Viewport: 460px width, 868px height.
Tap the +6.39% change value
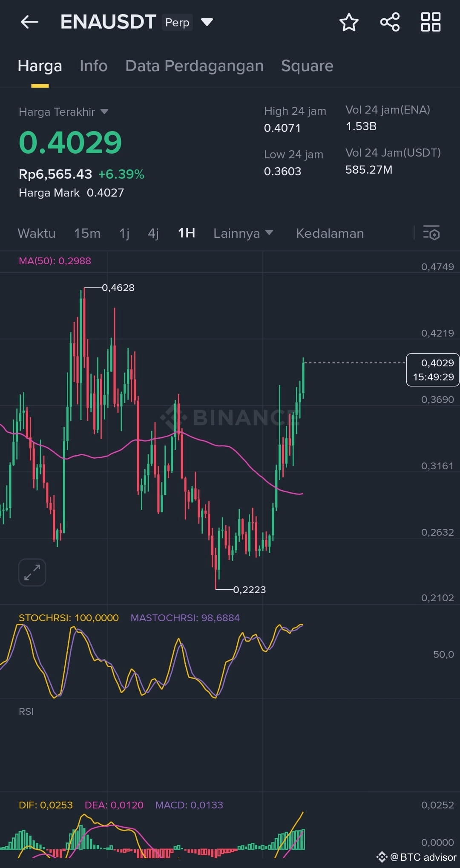click(121, 174)
